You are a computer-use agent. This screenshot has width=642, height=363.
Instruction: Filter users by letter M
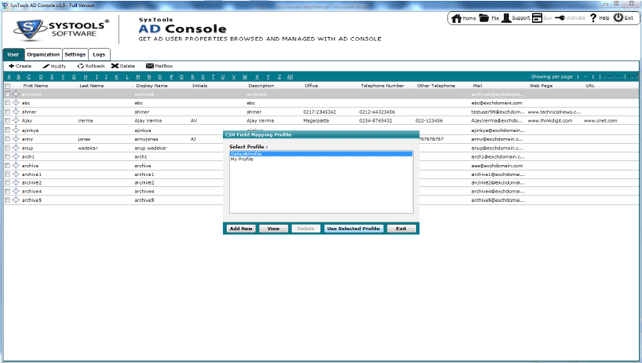click(138, 77)
